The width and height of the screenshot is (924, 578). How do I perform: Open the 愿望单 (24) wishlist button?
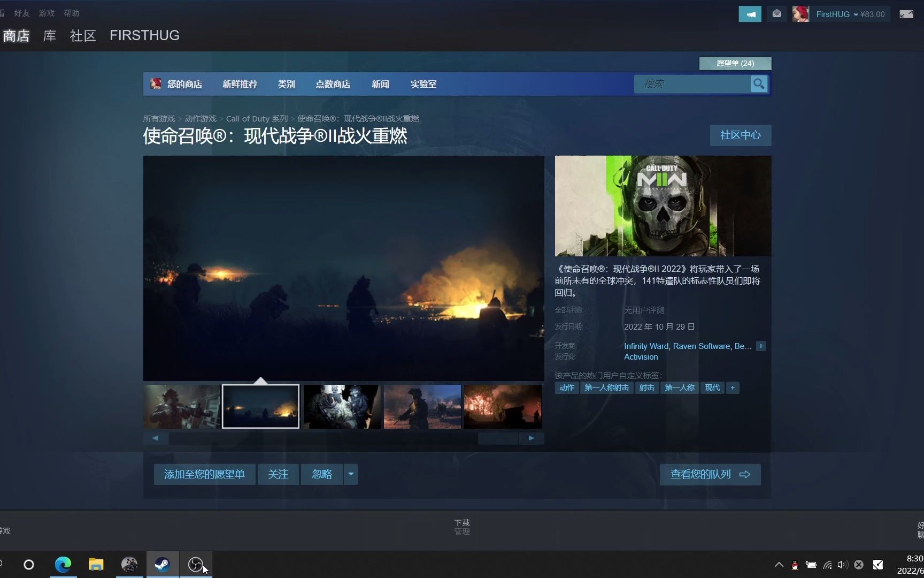coord(735,63)
